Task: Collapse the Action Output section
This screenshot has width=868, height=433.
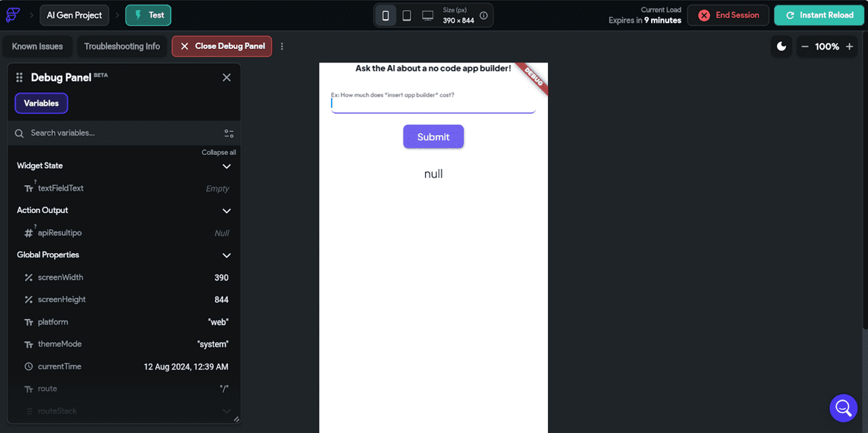Action: 226,210
